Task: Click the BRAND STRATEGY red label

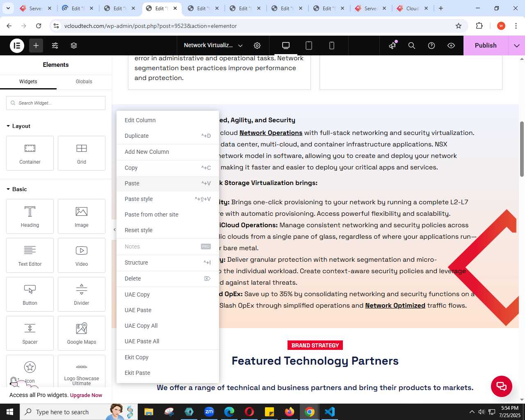Action: tap(315, 345)
